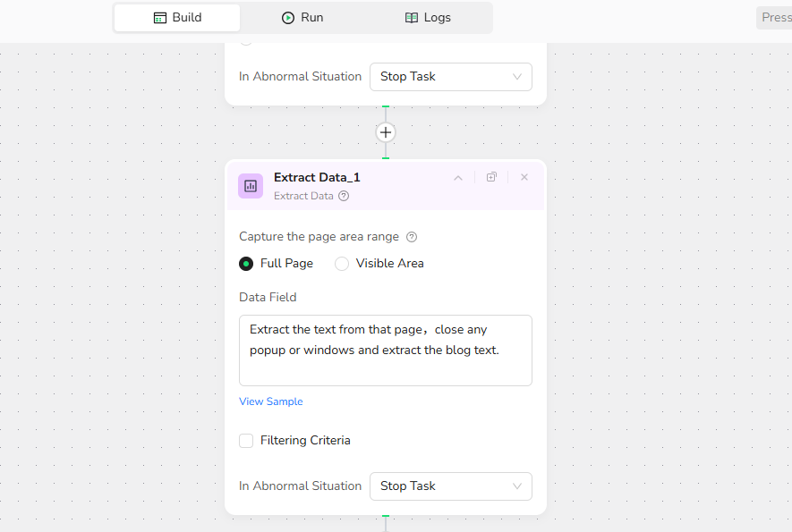Click the plus icon to add a step
Viewport: 792px width, 532px height.
(386, 132)
